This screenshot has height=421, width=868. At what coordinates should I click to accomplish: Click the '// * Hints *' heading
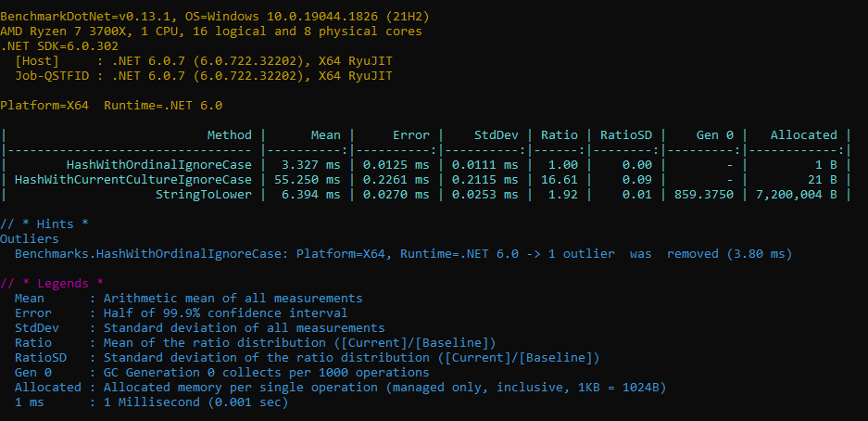tap(43, 223)
